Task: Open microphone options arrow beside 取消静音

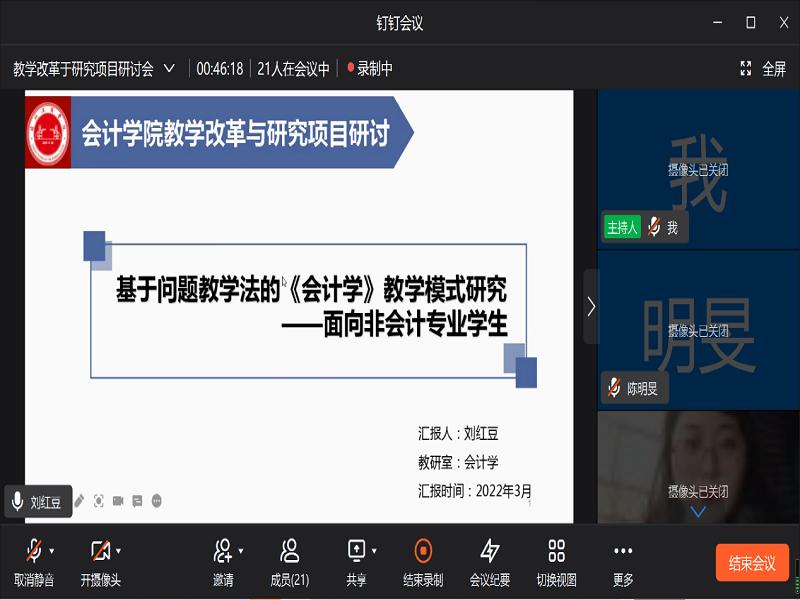Action: [52, 551]
